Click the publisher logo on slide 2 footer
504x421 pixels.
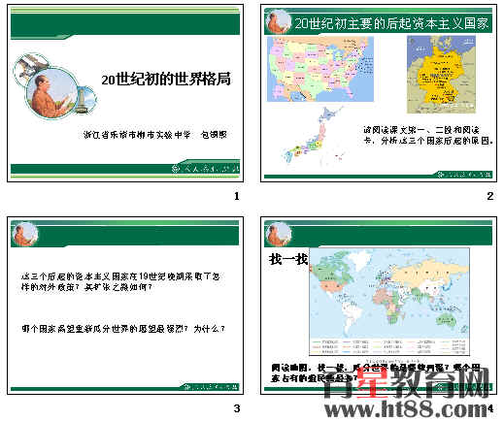463,175
